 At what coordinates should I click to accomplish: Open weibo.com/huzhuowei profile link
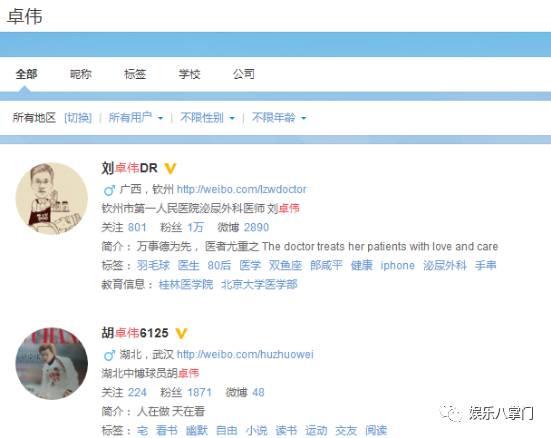245,354
